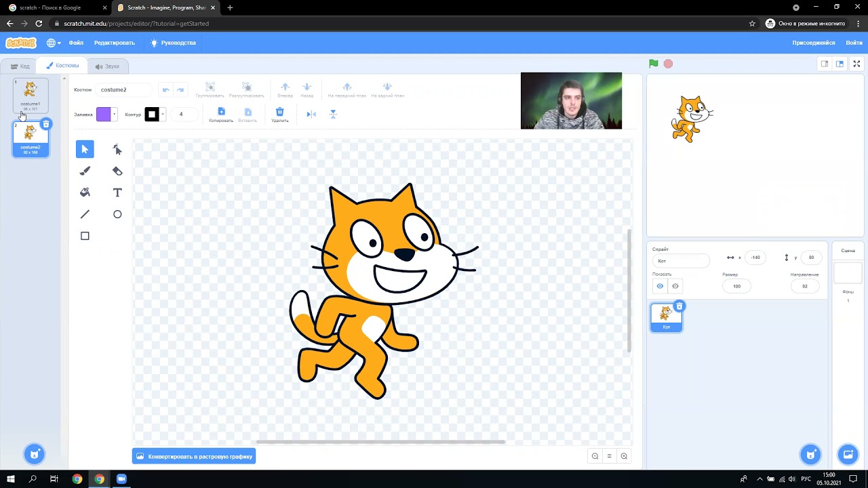Click Войти to sign in
The image size is (868, 488).
tap(854, 43)
